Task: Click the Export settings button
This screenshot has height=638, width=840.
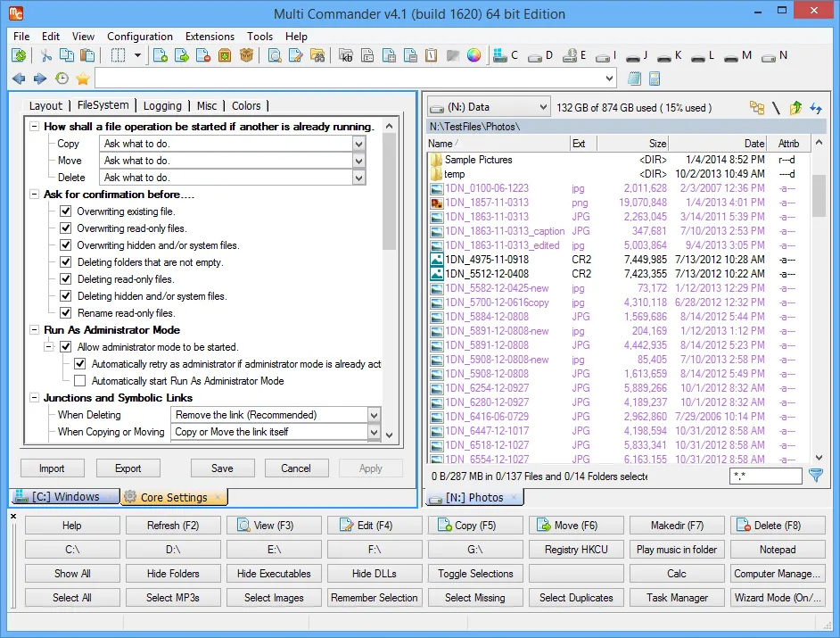Action: click(128, 468)
